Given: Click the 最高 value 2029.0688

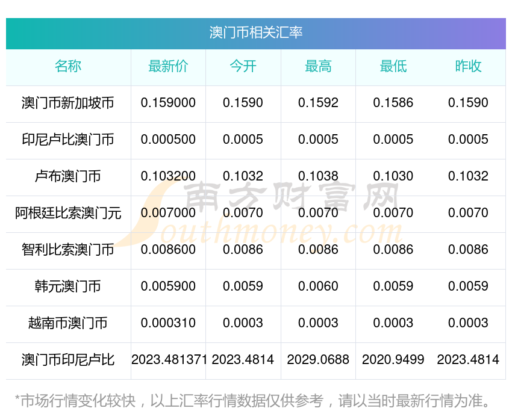Looking at the screenshot, I should [x=318, y=360].
